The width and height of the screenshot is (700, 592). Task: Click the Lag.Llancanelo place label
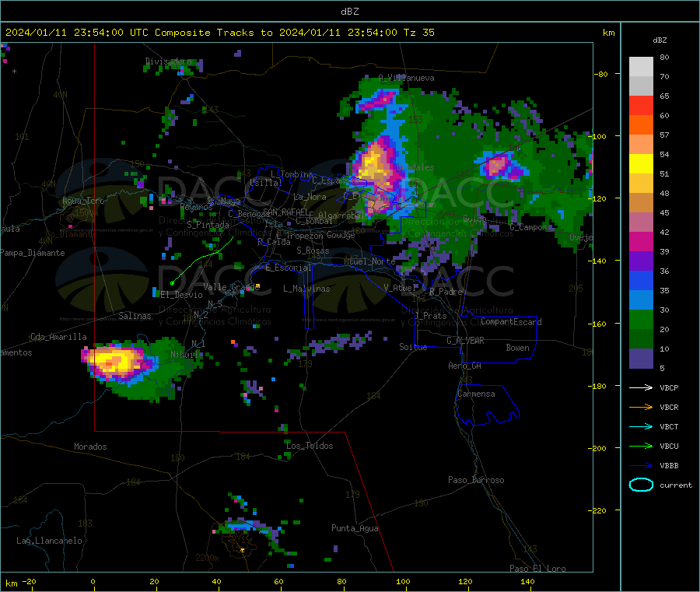pos(49,541)
